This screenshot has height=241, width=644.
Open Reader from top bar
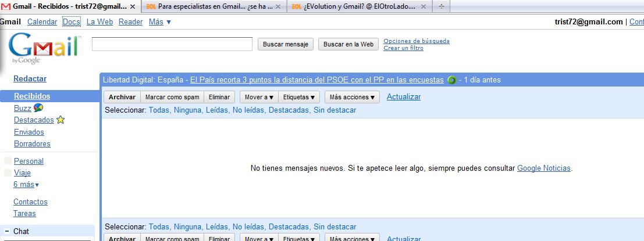click(131, 21)
